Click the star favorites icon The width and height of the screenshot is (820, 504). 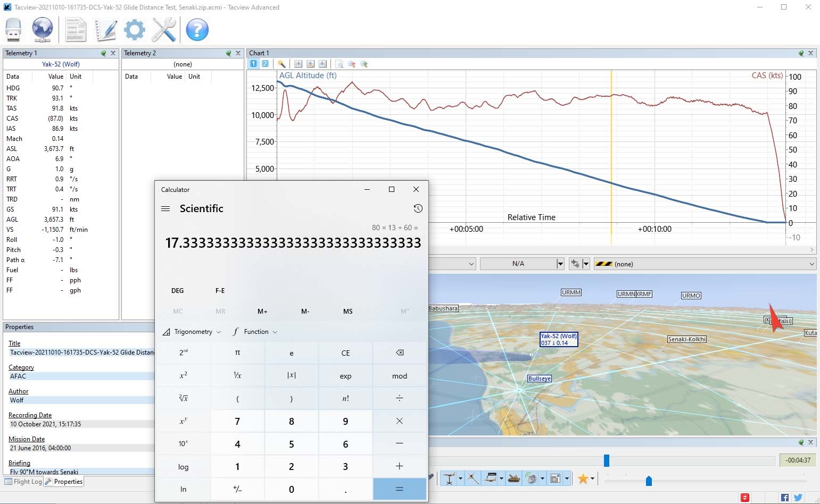tap(583, 478)
